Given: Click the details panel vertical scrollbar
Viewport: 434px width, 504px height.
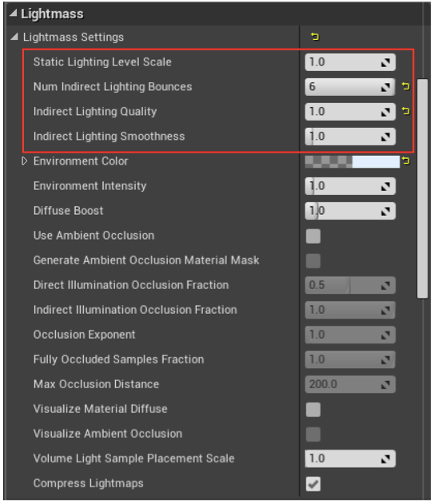Looking at the screenshot, I should pos(422,189).
